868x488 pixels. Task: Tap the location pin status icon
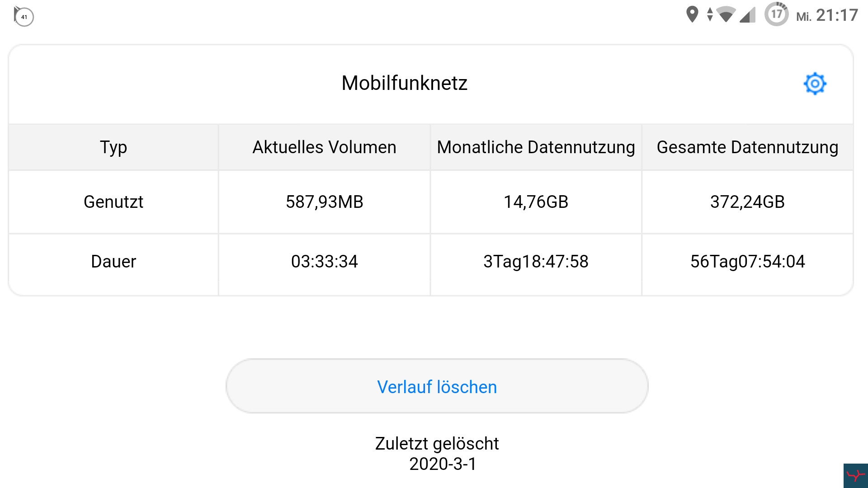tap(692, 14)
